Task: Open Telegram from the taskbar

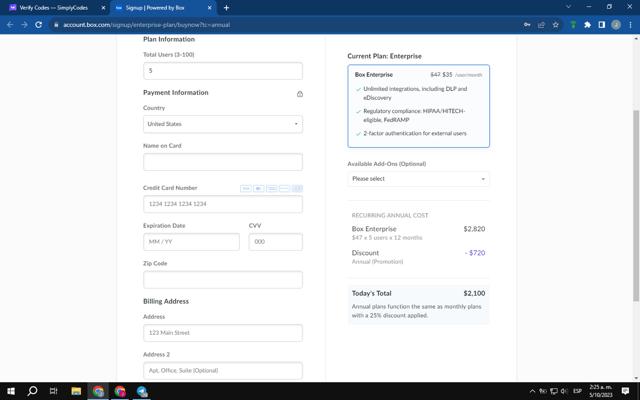Action: click(x=142, y=391)
